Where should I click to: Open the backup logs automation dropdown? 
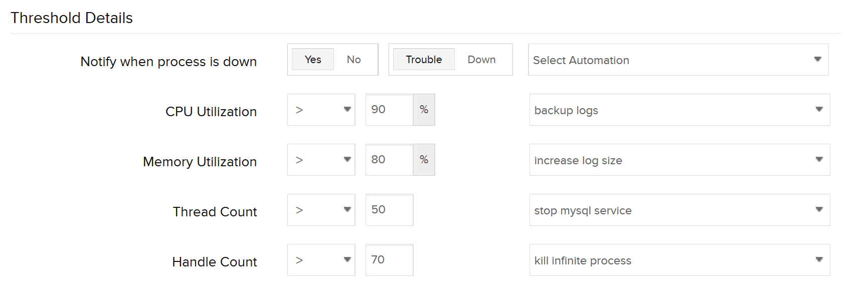(679, 110)
